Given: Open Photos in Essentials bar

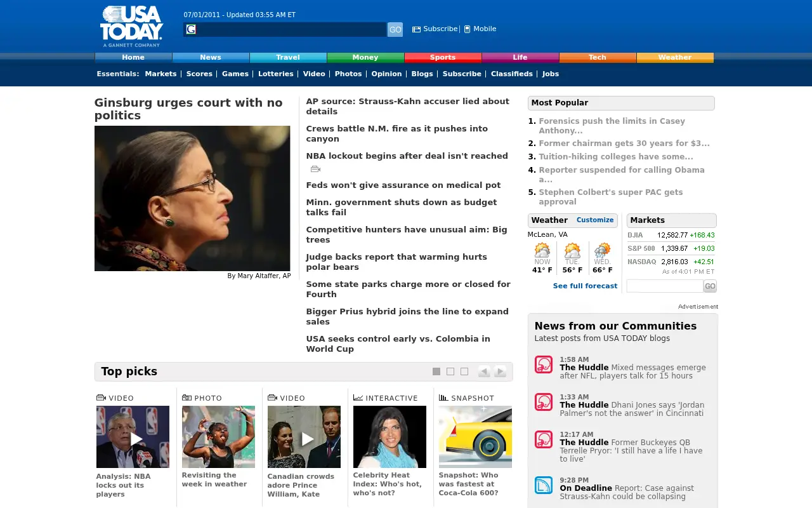Looking at the screenshot, I should (x=348, y=74).
